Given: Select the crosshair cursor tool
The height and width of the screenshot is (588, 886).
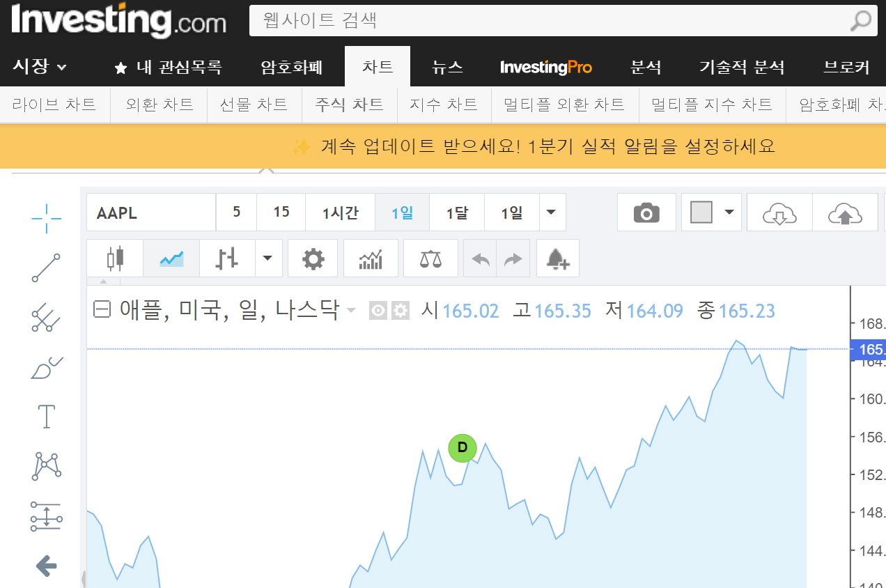Looking at the screenshot, I should [46, 219].
